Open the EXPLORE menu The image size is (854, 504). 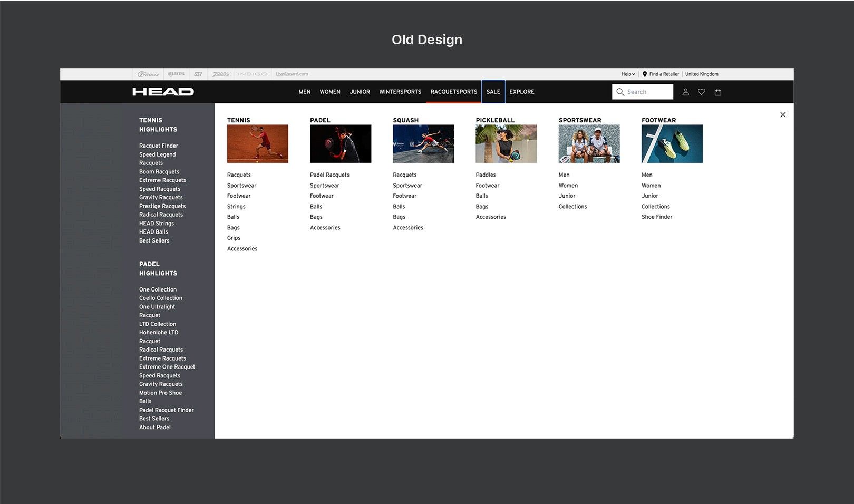tap(522, 92)
